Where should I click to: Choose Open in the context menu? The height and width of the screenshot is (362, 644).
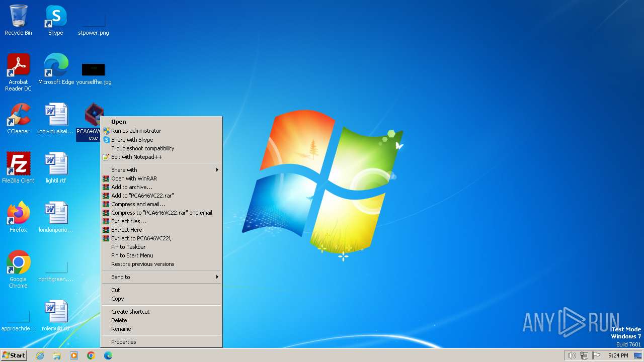point(161,122)
